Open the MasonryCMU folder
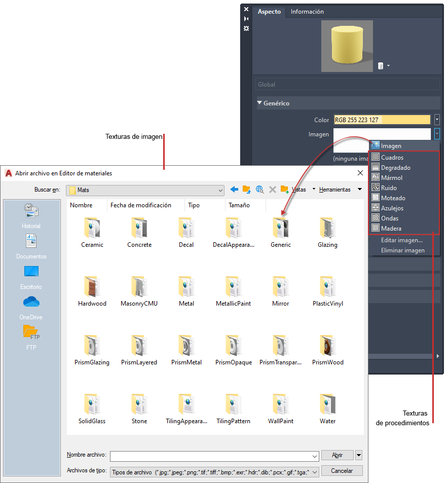 (139, 291)
